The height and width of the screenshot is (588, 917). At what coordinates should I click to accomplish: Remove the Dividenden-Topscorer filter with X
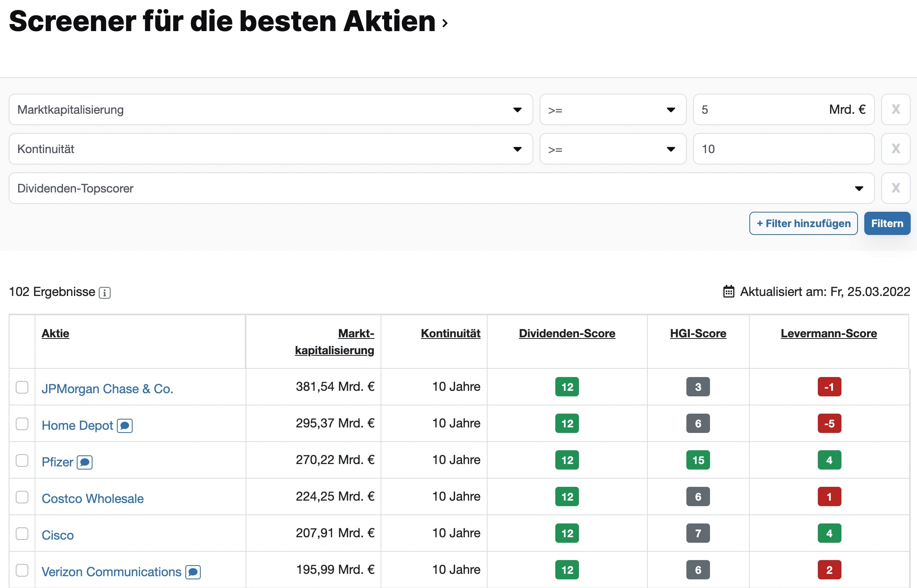[x=896, y=188]
